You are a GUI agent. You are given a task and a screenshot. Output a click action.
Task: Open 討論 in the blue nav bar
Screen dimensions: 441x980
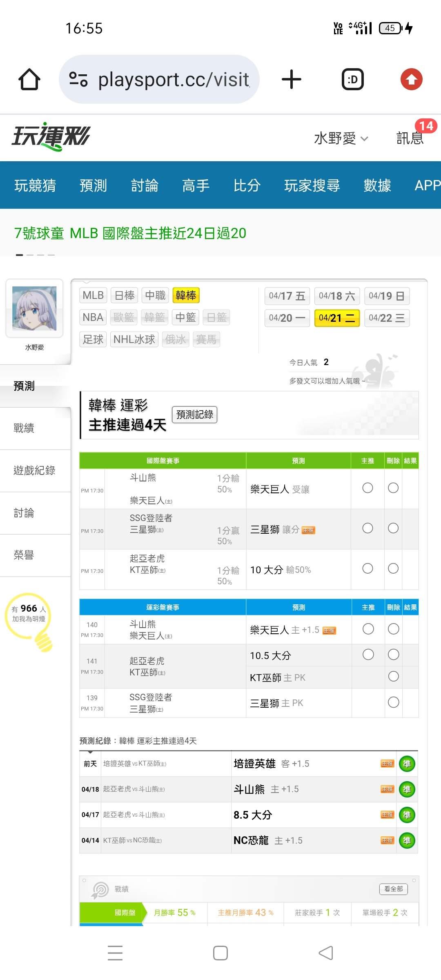[x=145, y=185]
